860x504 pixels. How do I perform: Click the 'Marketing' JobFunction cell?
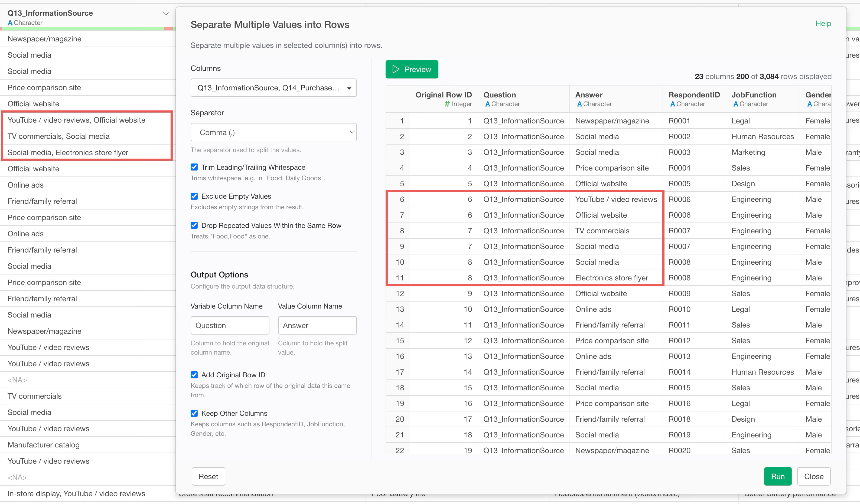click(763, 152)
